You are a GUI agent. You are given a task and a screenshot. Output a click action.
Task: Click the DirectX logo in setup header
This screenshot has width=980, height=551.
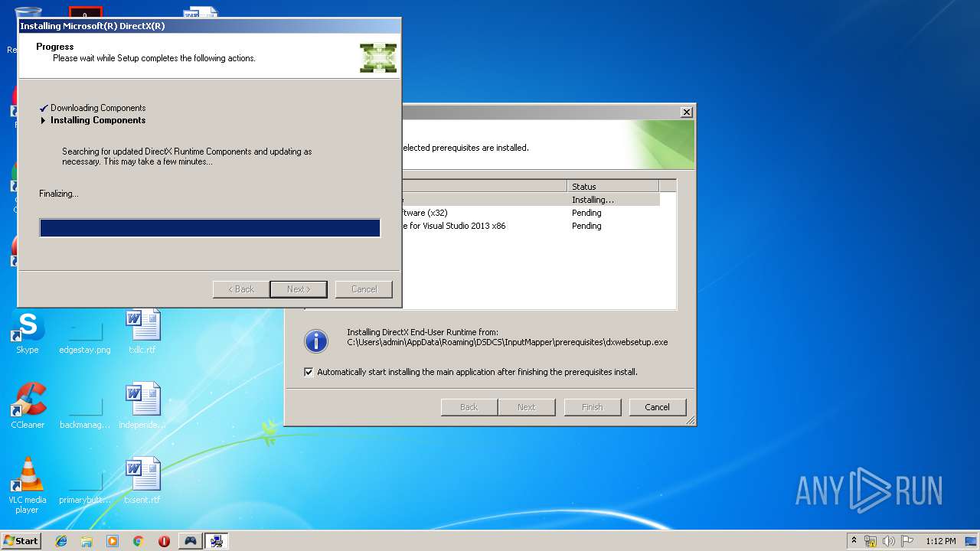click(378, 58)
